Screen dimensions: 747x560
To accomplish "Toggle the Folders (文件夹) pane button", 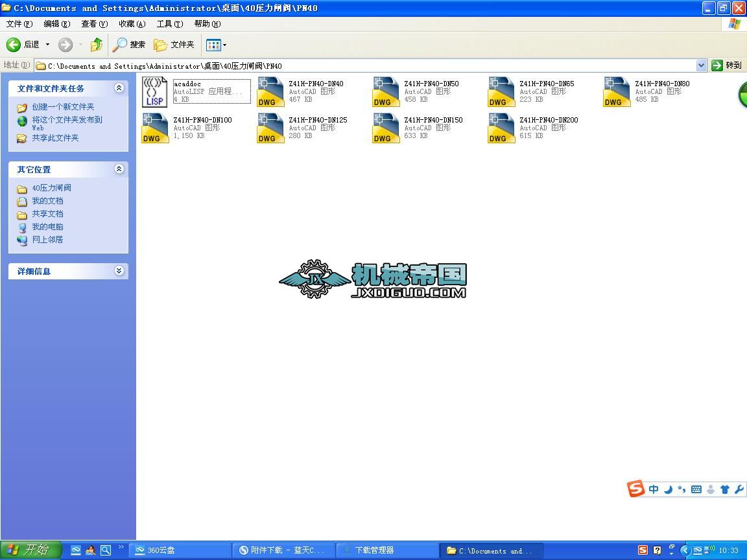I will pyautogui.click(x=174, y=45).
